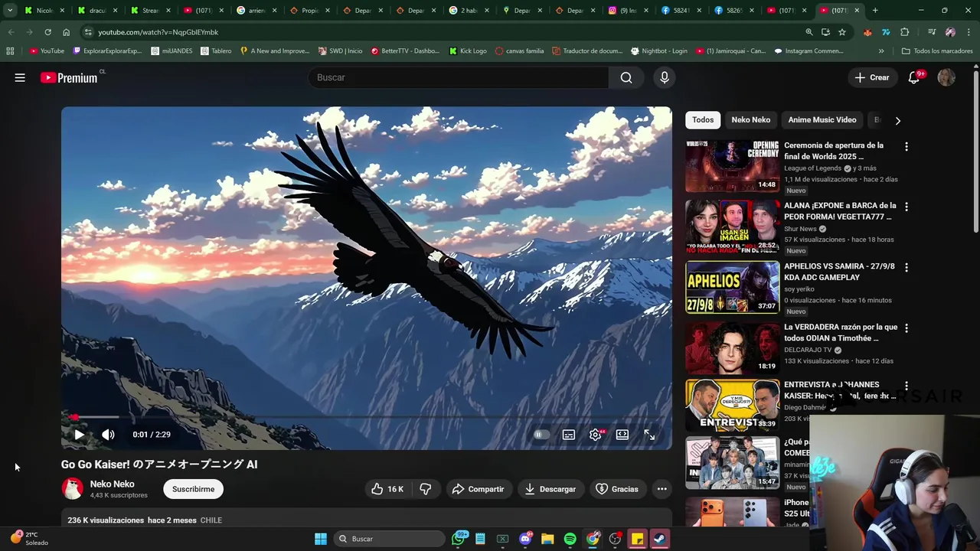Select the Anime Music Video chip
This screenshot has height=551, width=980.
click(822, 119)
